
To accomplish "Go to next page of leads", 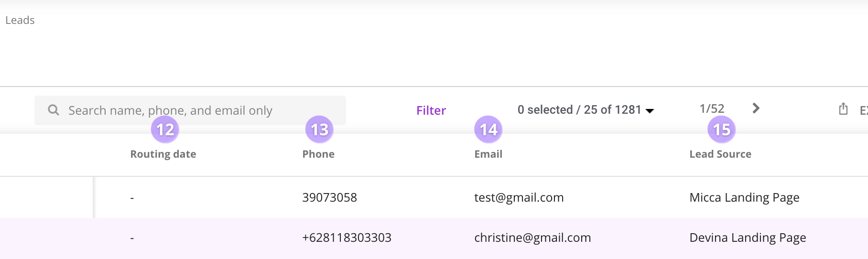I will click(756, 108).
